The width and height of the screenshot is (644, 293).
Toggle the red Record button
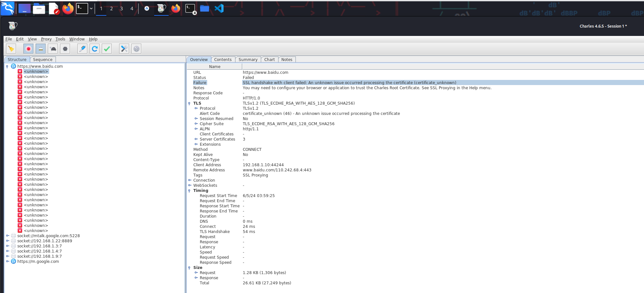click(x=28, y=49)
